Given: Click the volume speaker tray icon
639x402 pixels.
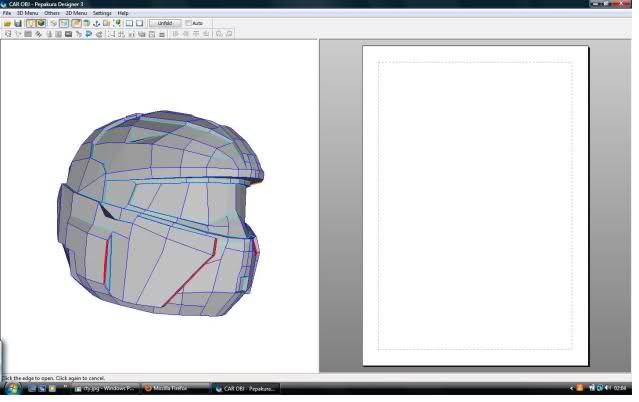Looking at the screenshot, I should tap(608, 388).
